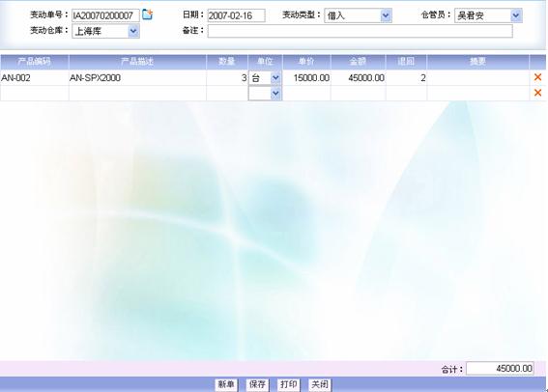Open the 变动类型 dropdown showing 借入
Screen dimensions: 548x392
pos(358,15)
